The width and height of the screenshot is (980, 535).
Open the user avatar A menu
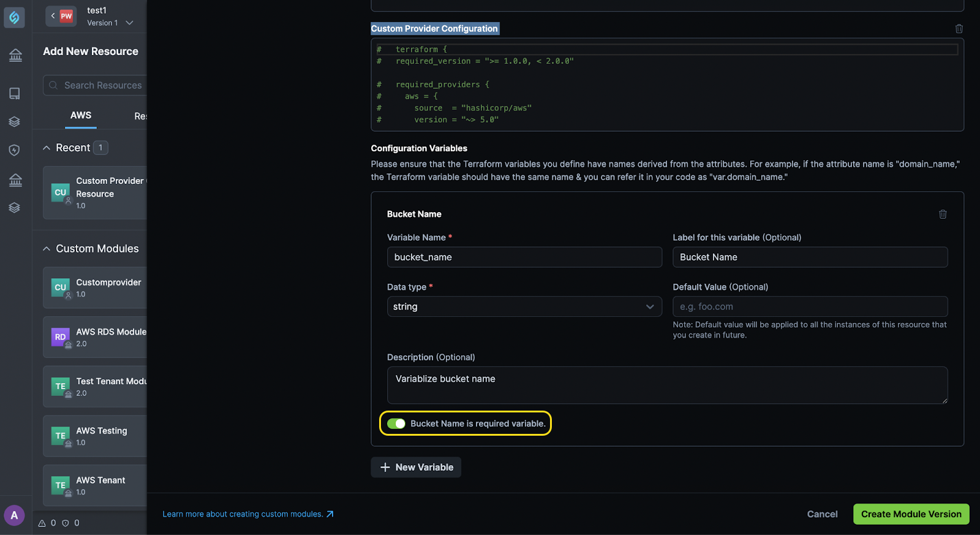click(14, 515)
